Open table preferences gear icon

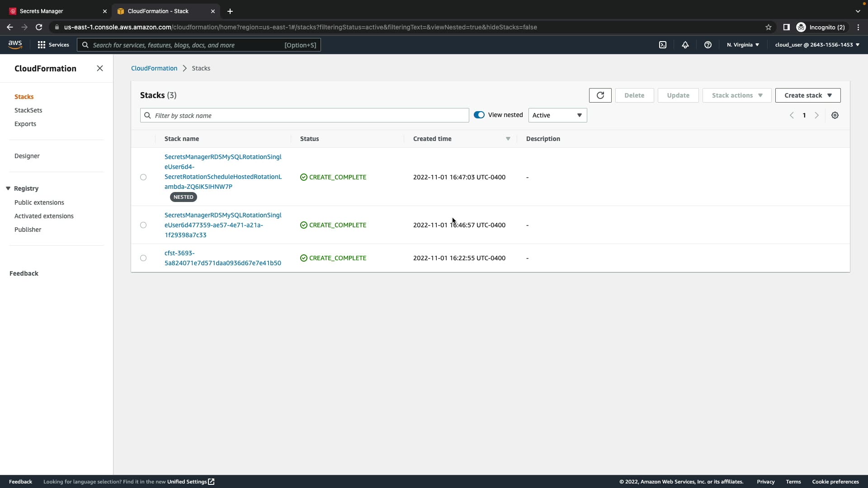click(835, 115)
